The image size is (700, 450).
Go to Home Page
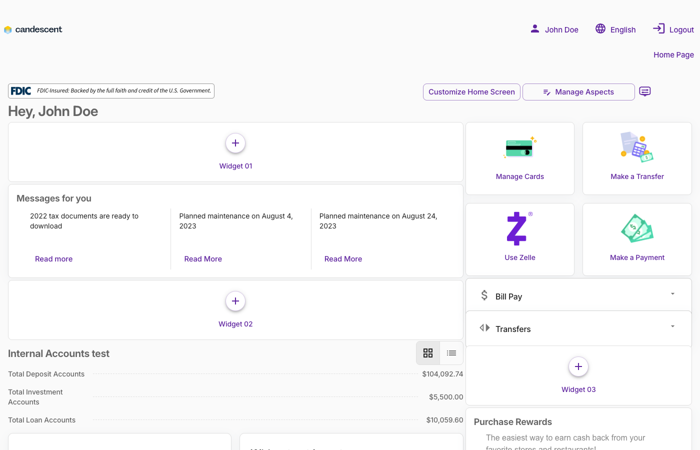tap(673, 55)
